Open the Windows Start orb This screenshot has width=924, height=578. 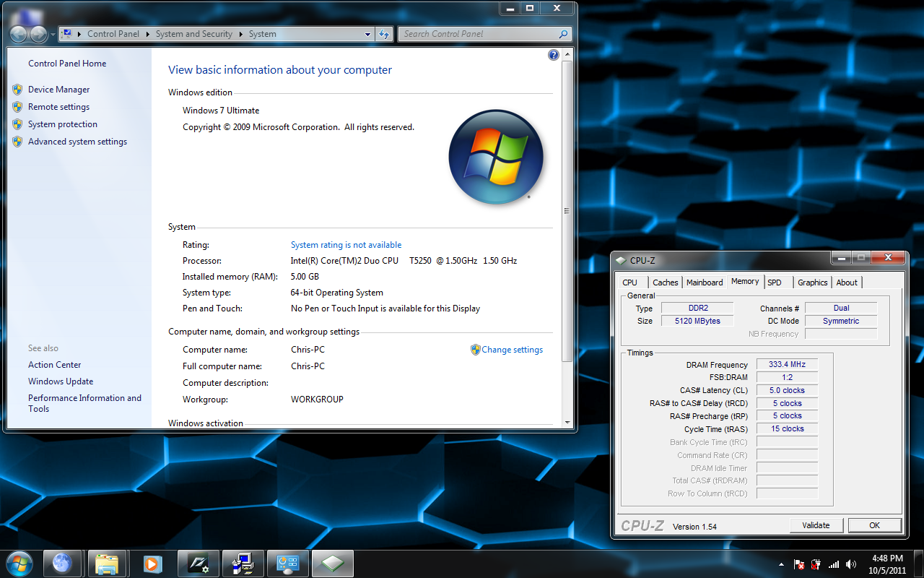[x=19, y=563]
